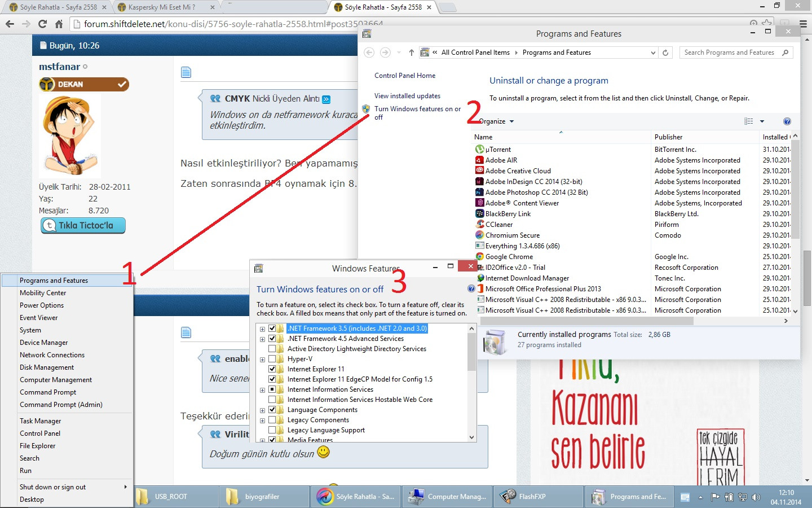Toggle Internet Information Services filled checkbox

pyautogui.click(x=272, y=389)
